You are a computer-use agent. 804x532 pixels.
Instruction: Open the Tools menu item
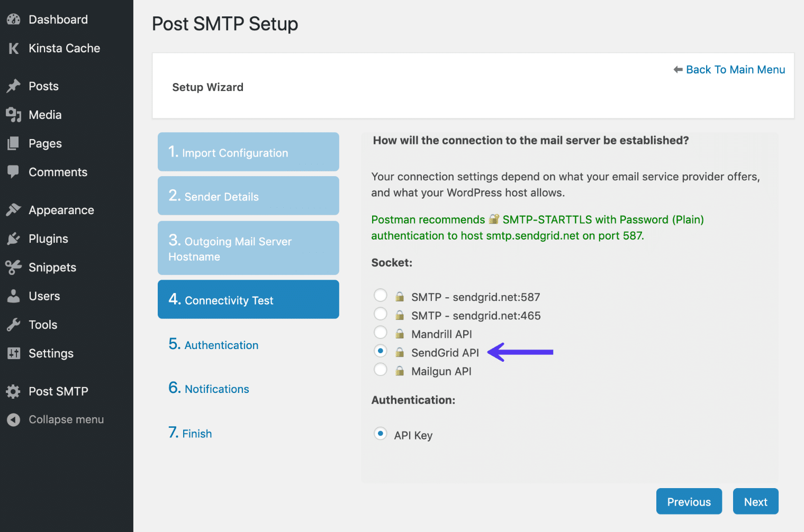(x=67, y=325)
